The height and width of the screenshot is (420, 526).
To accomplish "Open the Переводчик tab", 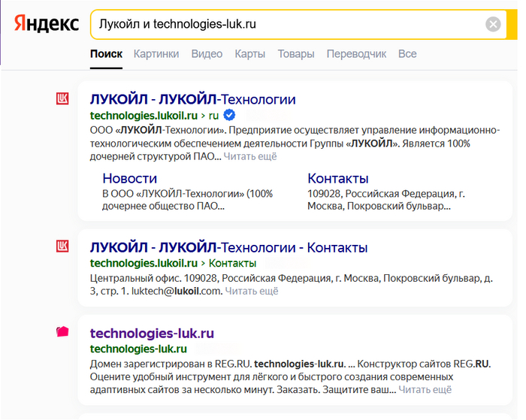I will tap(356, 54).
